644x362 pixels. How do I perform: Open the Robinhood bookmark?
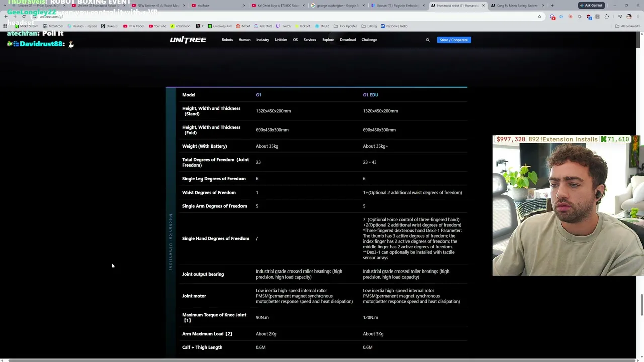(x=180, y=26)
